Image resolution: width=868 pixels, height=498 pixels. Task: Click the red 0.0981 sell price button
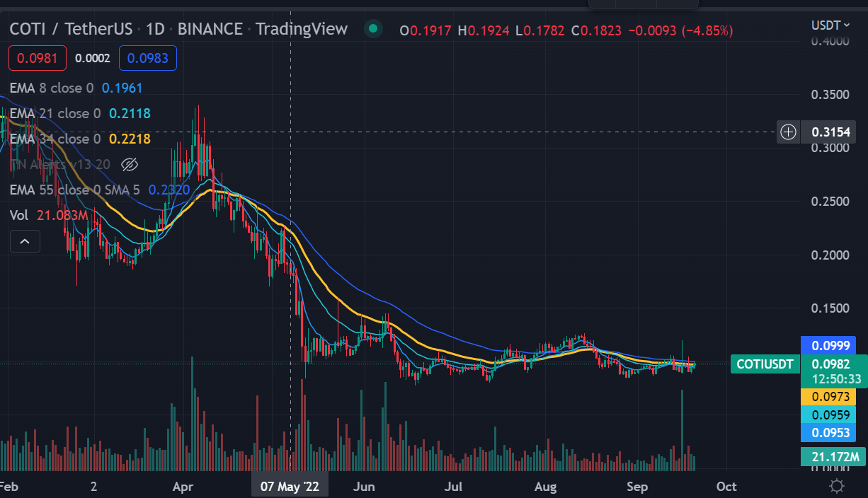click(x=38, y=58)
